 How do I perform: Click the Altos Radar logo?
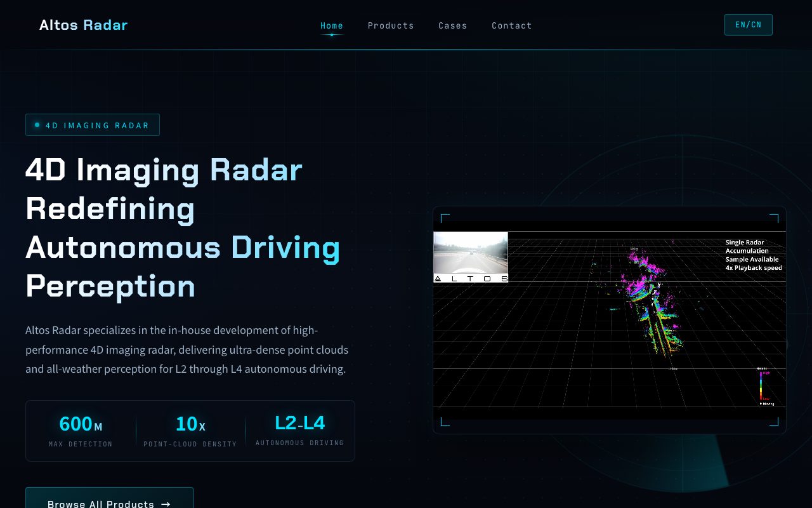point(83,25)
